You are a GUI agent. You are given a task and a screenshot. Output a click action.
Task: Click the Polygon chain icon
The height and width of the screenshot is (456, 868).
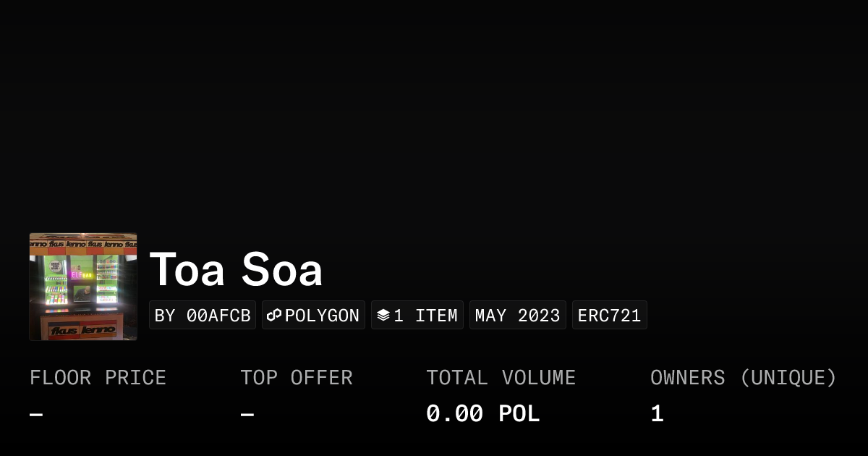click(275, 315)
